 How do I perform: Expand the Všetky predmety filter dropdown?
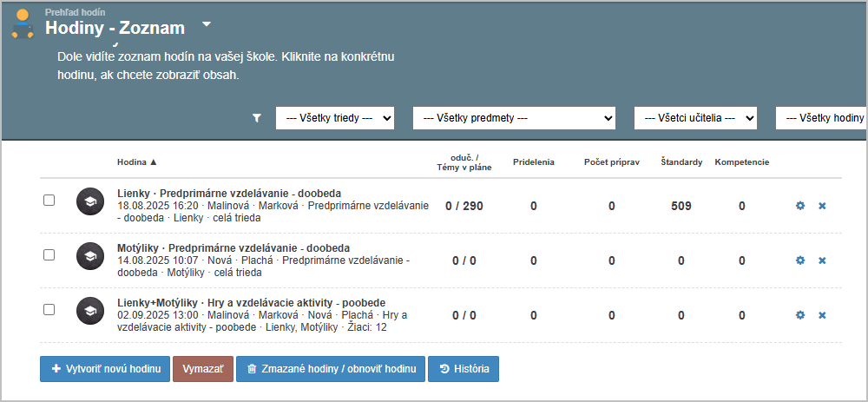click(x=514, y=118)
